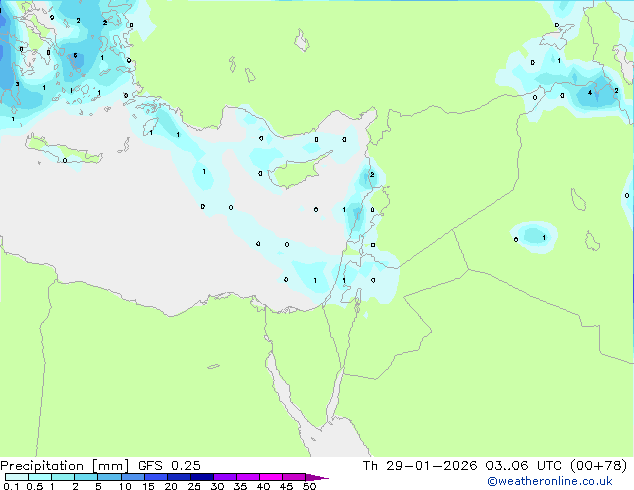The width and height of the screenshot is (634, 490).
Task: Click the "10" legend scale label
Action: (x=125, y=486)
